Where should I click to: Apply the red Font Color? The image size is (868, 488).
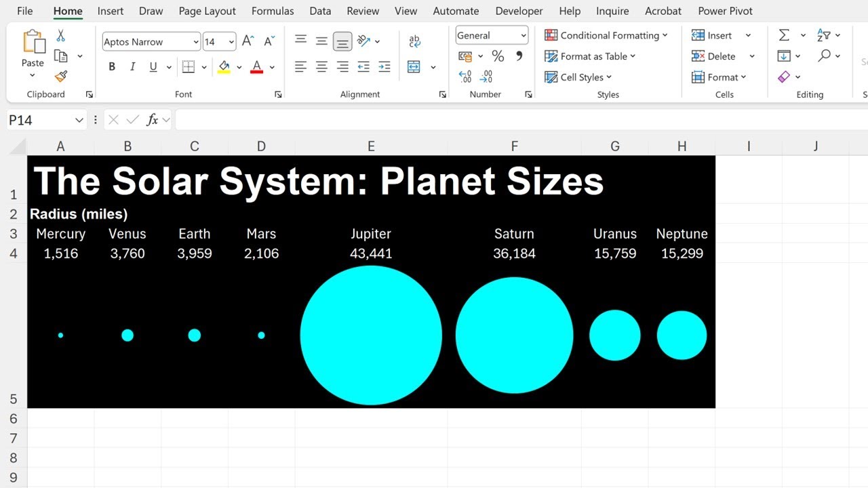coord(256,66)
